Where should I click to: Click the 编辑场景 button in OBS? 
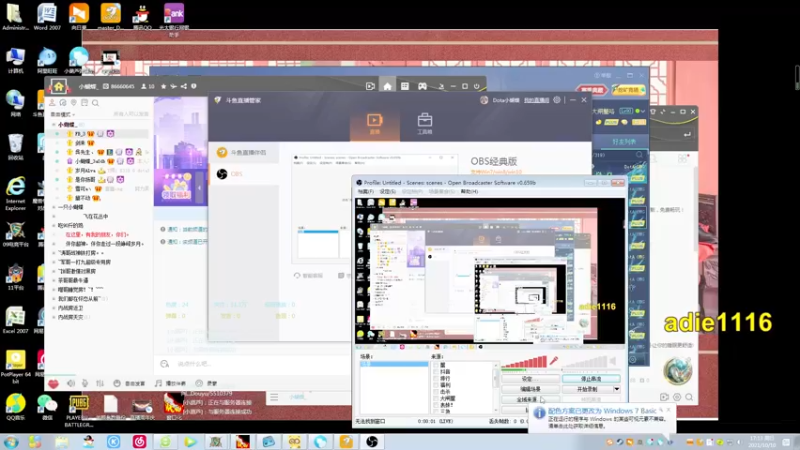pyautogui.click(x=530, y=389)
